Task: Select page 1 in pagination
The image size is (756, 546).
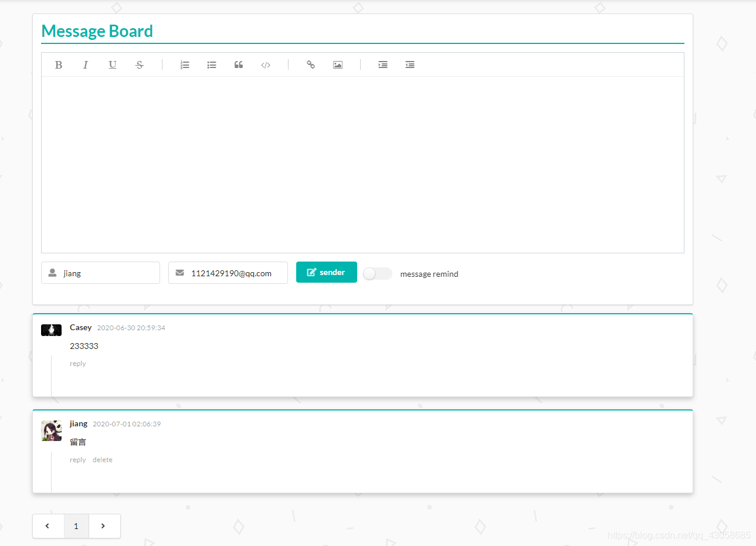Action: pyautogui.click(x=76, y=526)
